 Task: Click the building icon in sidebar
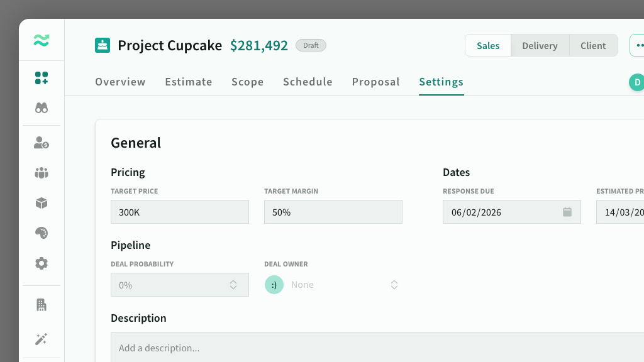(42, 305)
